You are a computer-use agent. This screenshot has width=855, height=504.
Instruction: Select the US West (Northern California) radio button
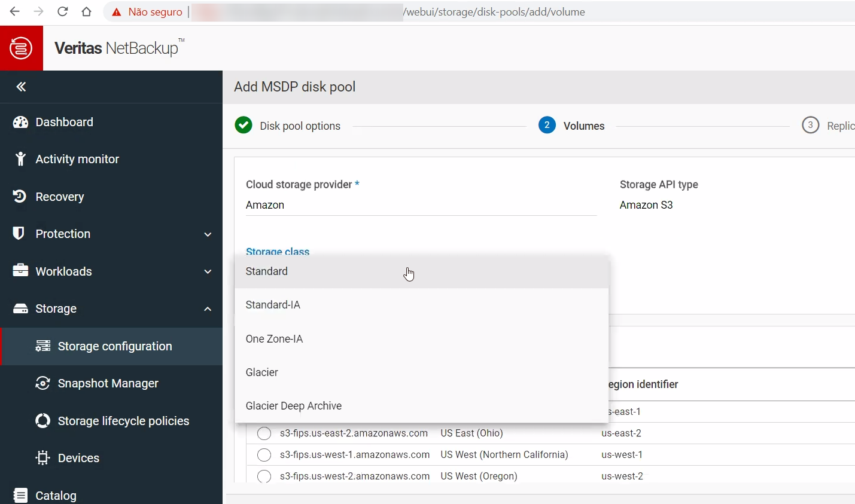coord(264,455)
